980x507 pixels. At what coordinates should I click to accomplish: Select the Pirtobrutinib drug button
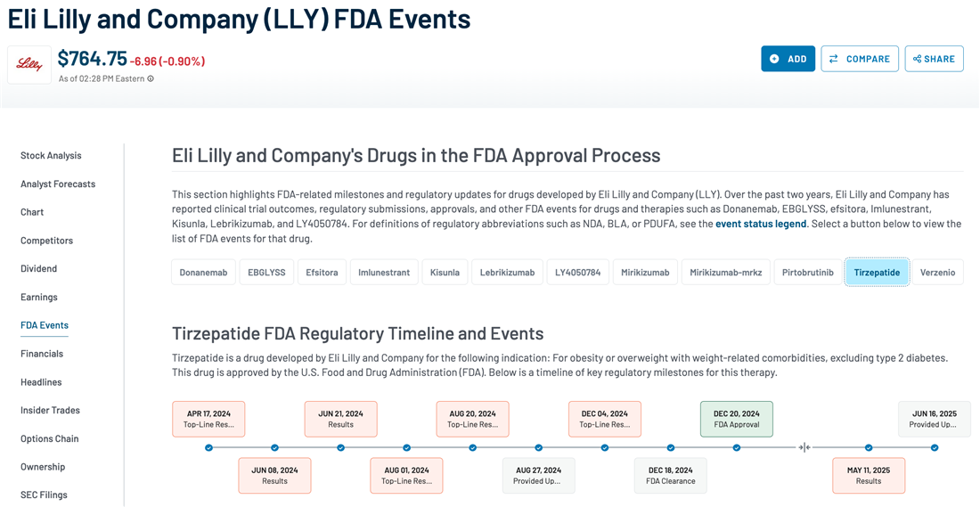(x=808, y=272)
